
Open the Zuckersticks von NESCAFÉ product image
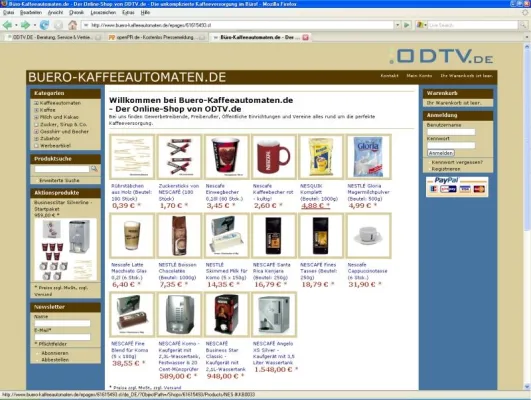(x=179, y=157)
